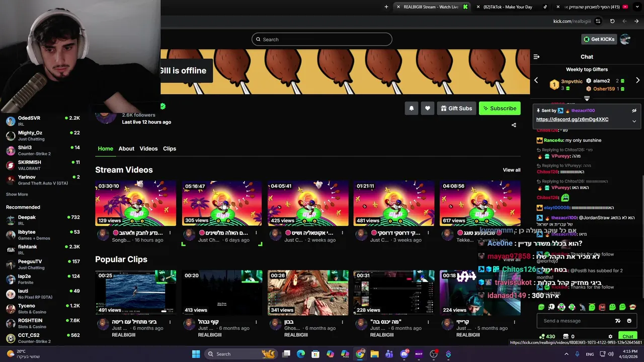This screenshot has width=644, height=362.
Task: Show next weekly top gifters
Action: (637, 80)
